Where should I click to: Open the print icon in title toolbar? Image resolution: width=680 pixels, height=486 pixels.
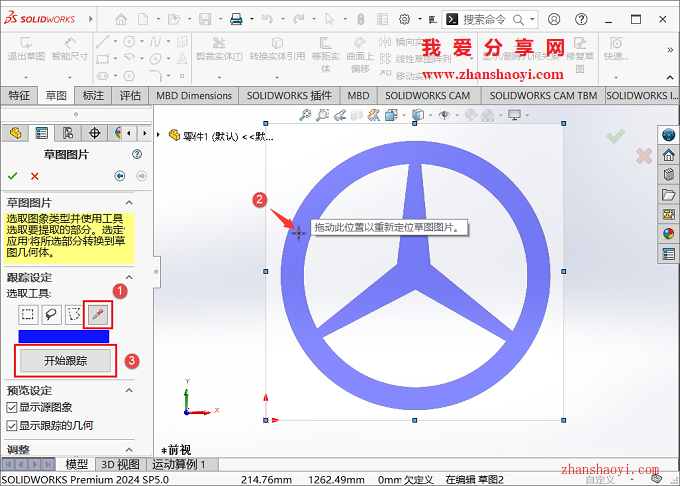tap(237, 18)
